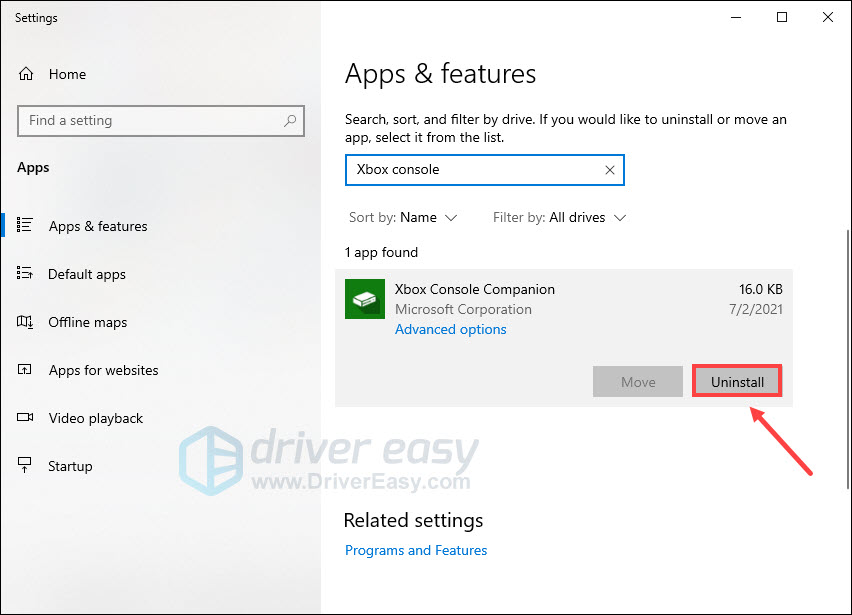Image resolution: width=852 pixels, height=615 pixels.
Task: Click the search magnifier in Find a setting
Action: (x=290, y=120)
